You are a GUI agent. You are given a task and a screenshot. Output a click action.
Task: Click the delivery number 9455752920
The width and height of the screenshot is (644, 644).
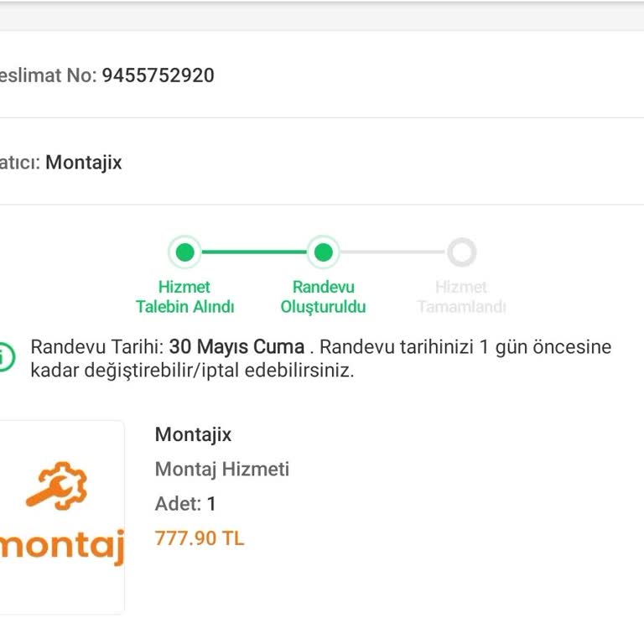[x=158, y=75]
